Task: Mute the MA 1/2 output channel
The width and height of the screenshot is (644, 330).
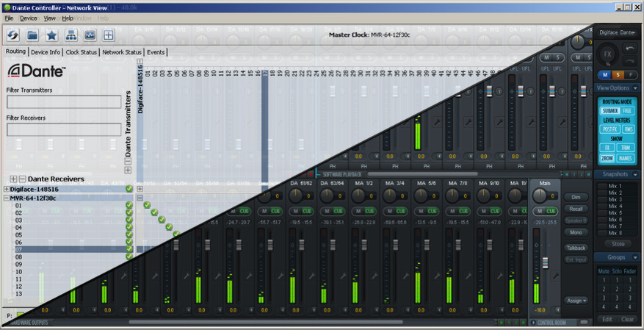Action: (358, 211)
